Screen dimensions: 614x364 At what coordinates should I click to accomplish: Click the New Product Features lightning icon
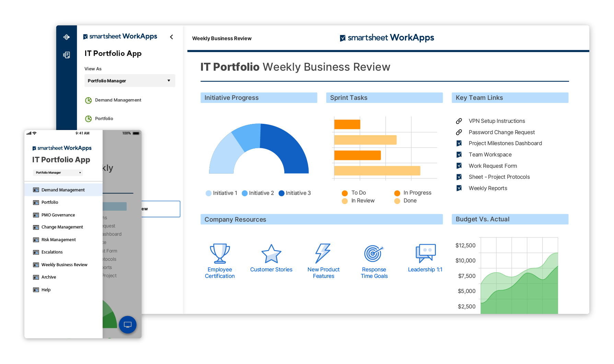click(x=323, y=254)
